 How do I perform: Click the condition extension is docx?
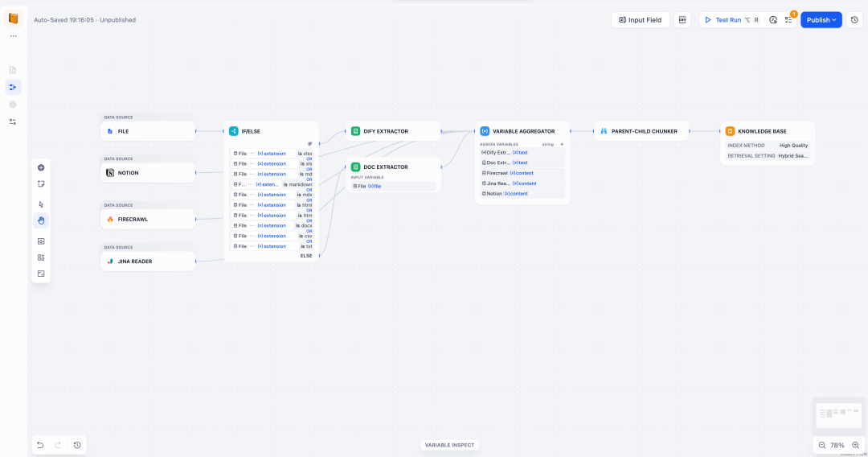pos(272,225)
